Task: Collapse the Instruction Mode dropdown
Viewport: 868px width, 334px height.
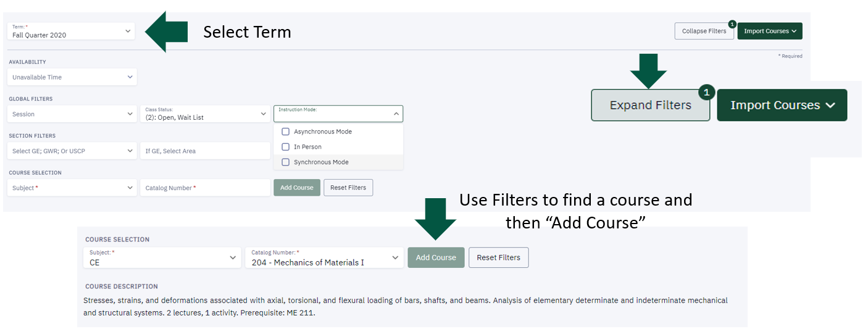Action: [338, 114]
